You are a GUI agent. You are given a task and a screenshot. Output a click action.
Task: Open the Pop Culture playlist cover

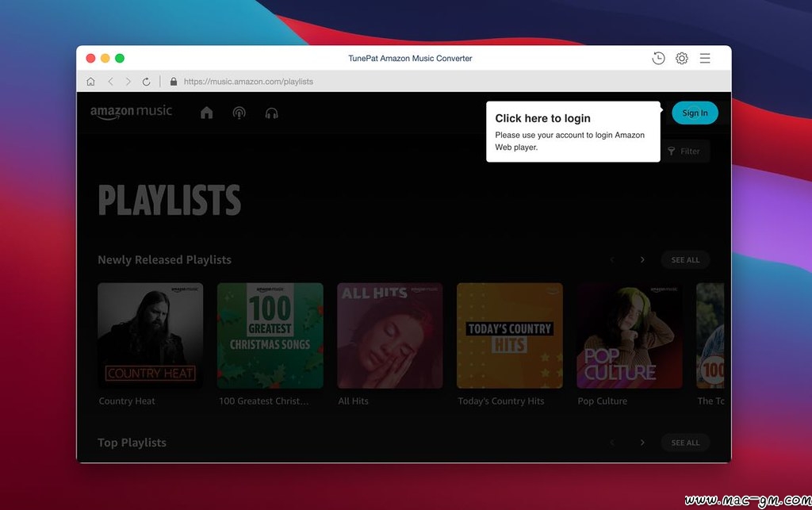pos(629,336)
